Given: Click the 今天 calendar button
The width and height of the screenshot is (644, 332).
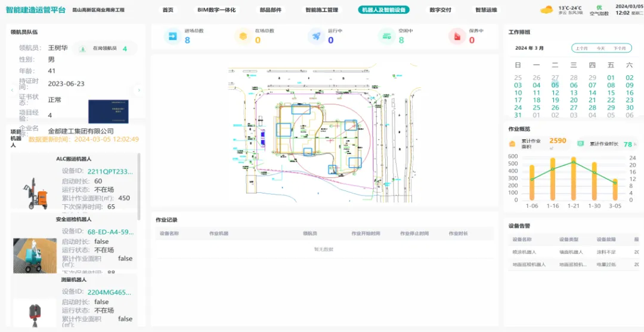Looking at the screenshot, I should tap(600, 48).
